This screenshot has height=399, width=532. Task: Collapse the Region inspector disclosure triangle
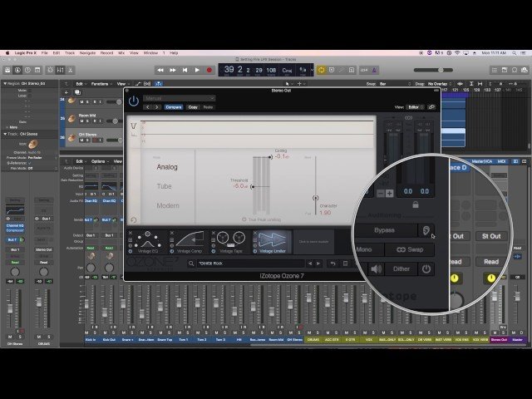[x=5, y=83]
